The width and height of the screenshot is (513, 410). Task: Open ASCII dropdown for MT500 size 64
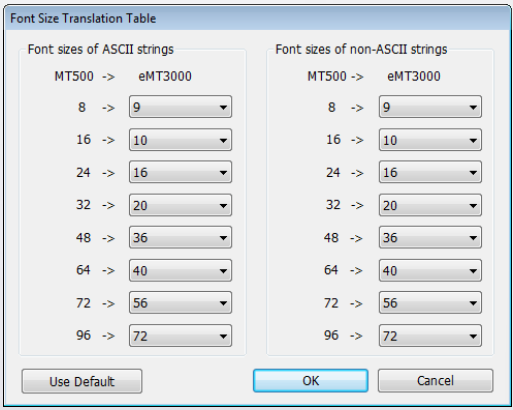[x=180, y=270]
